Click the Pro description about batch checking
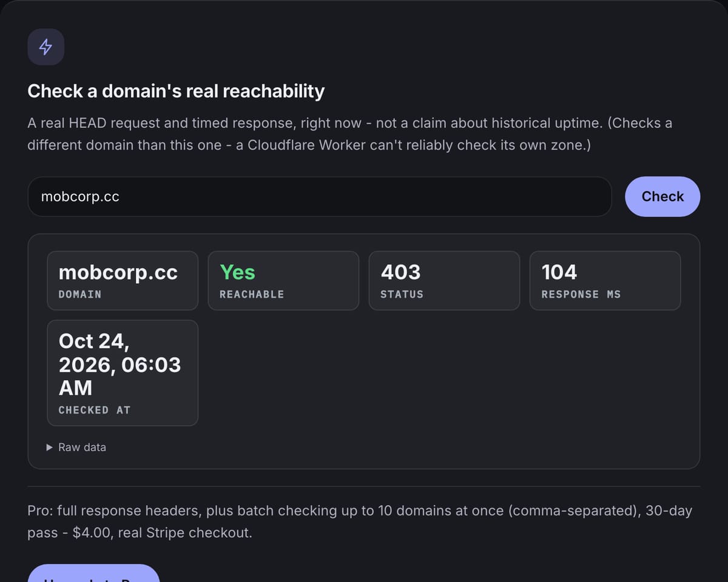The image size is (728, 582). tap(360, 522)
